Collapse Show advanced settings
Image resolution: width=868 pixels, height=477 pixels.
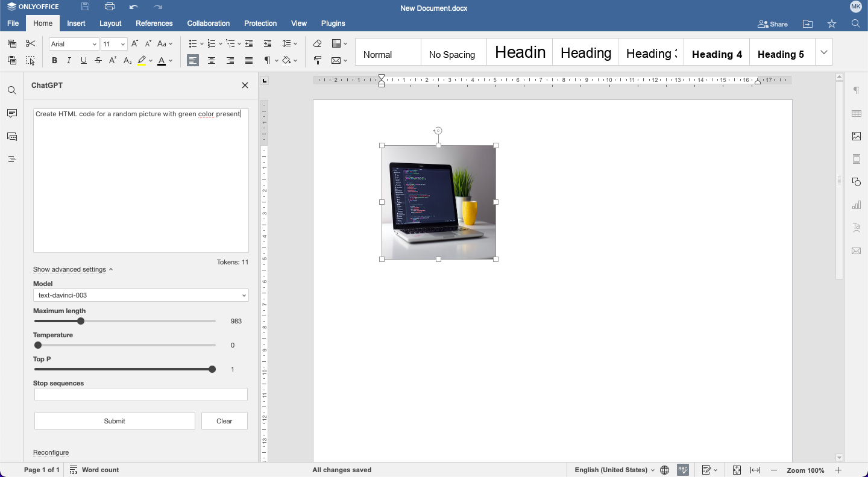(x=72, y=269)
